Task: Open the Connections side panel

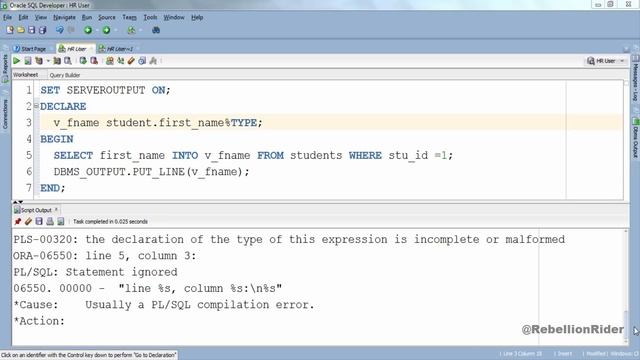Action: [x=5, y=113]
